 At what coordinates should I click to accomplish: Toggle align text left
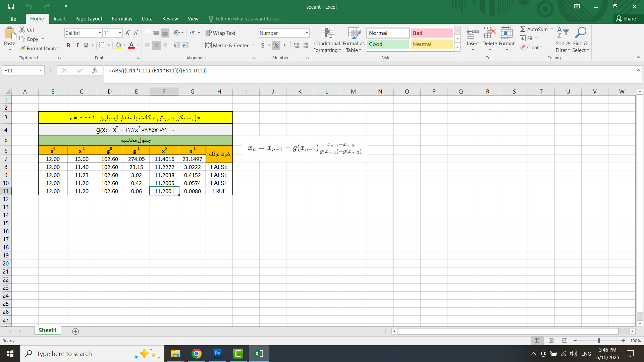coord(148,45)
